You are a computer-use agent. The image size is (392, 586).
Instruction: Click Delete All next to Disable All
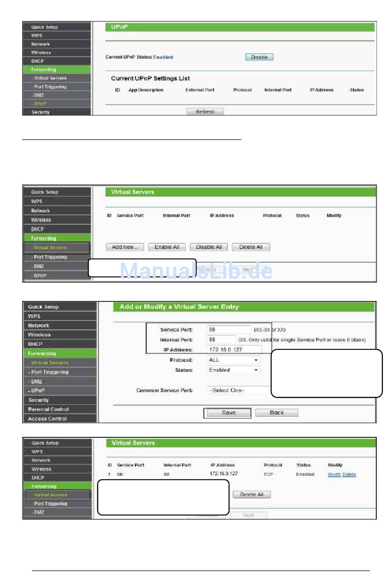pos(250,247)
